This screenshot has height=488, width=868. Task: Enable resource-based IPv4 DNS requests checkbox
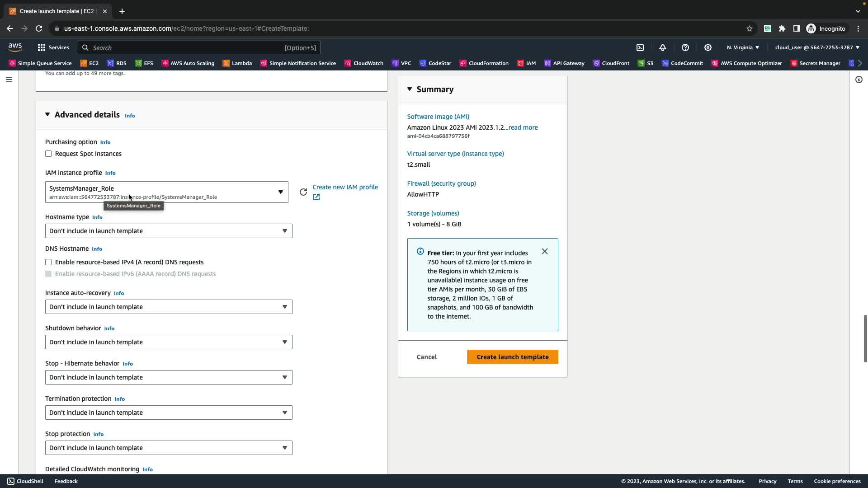(x=48, y=262)
